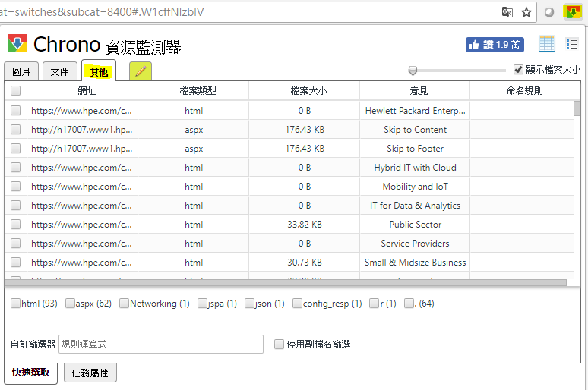Click the 'Mobility and IoT' cell

pos(415,187)
